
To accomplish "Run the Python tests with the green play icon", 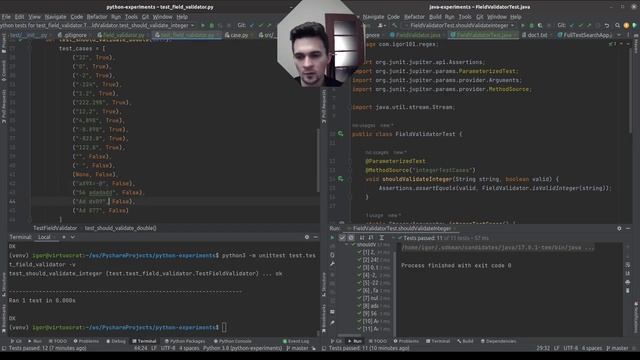I will click(203, 25).
